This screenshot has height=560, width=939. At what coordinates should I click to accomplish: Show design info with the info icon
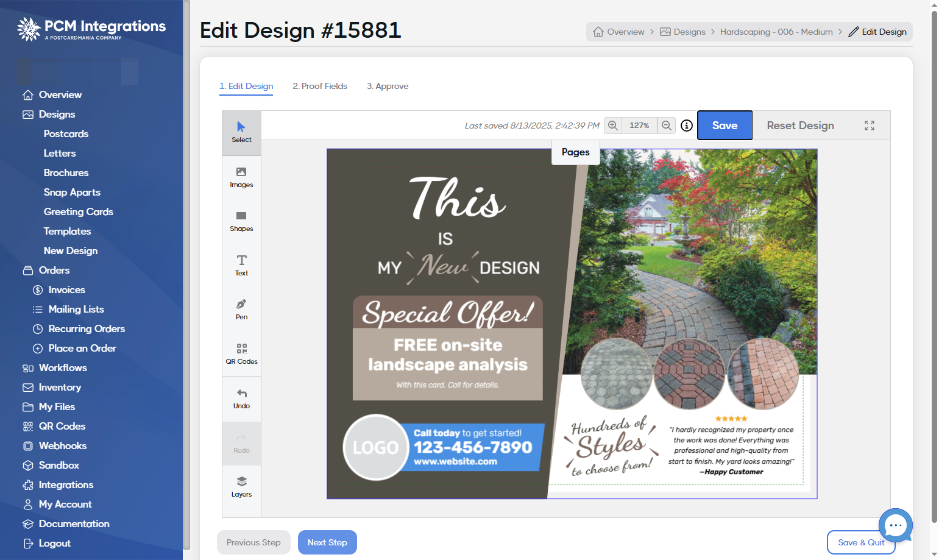coord(687,126)
